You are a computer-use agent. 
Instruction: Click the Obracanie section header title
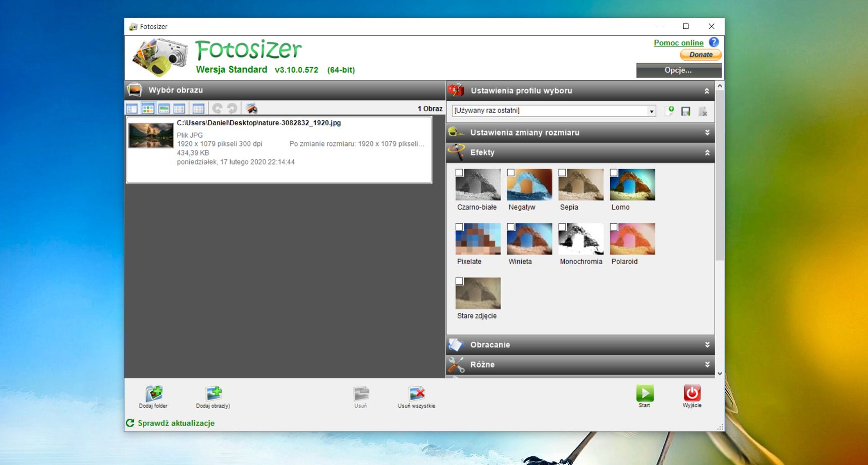pos(490,345)
